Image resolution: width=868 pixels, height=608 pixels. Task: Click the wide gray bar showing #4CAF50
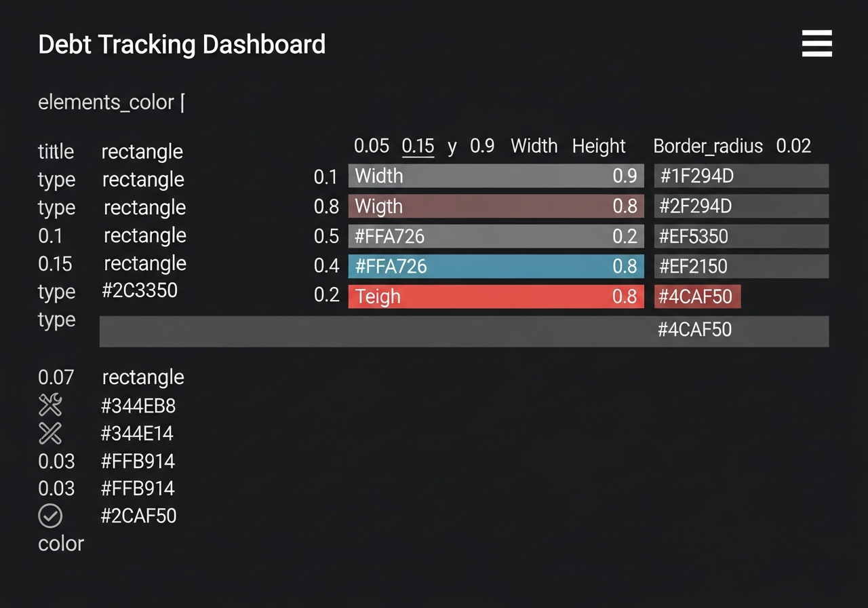coord(464,331)
